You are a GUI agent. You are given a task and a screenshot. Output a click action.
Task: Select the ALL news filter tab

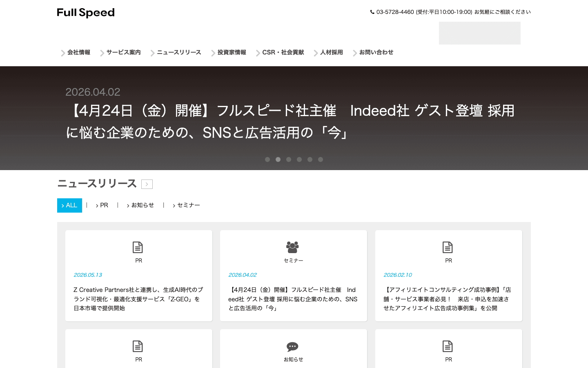(x=69, y=205)
